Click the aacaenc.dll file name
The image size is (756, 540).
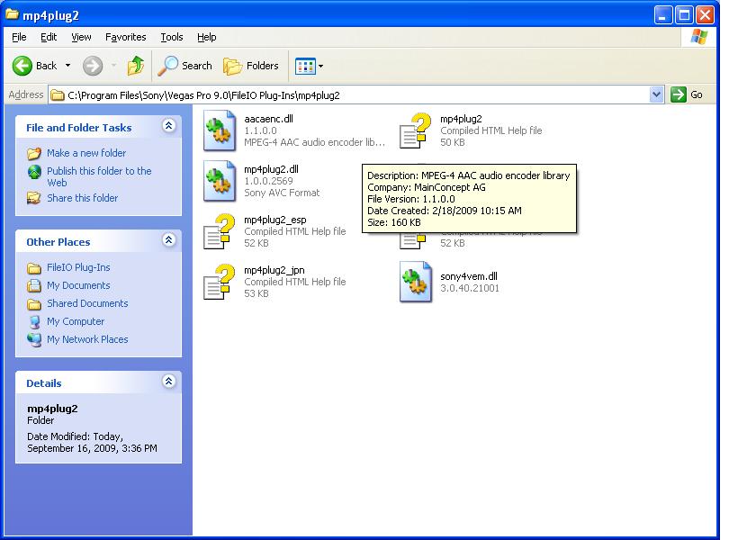[x=268, y=119]
